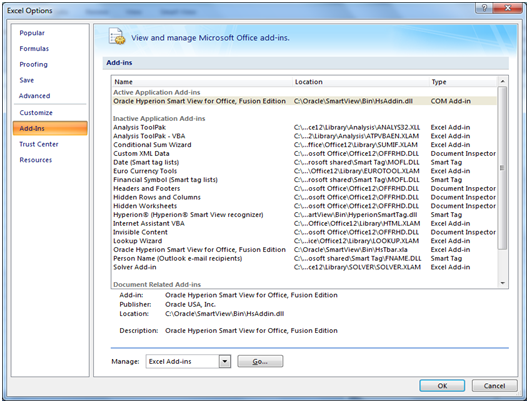The image size is (529, 403).
Task: Select the Hidden Worksheets row
Action: pos(304,206)
